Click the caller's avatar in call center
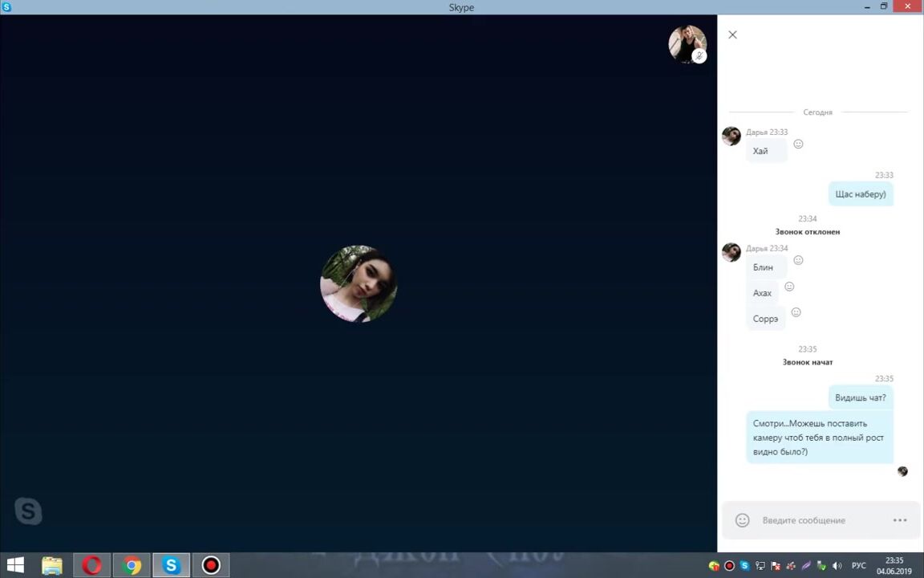The width and height of the screenshot is (924, 578). click(x=359, y=283)
